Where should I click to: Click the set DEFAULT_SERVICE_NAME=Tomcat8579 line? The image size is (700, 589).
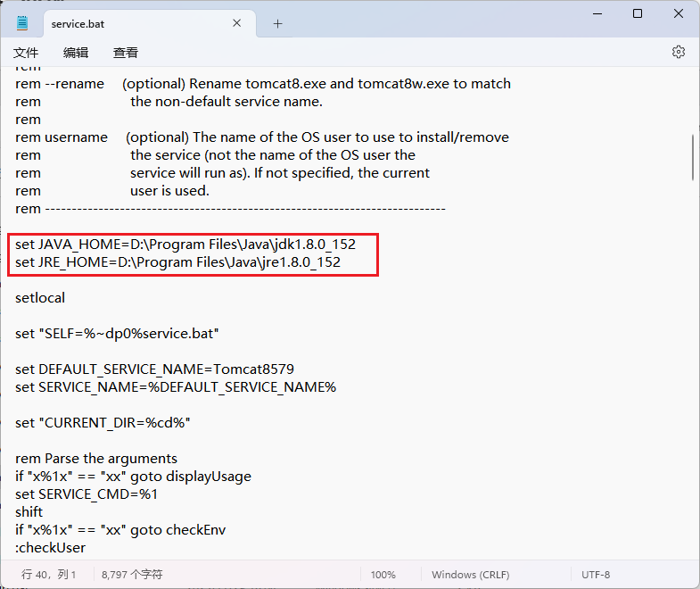click(154, 369)
